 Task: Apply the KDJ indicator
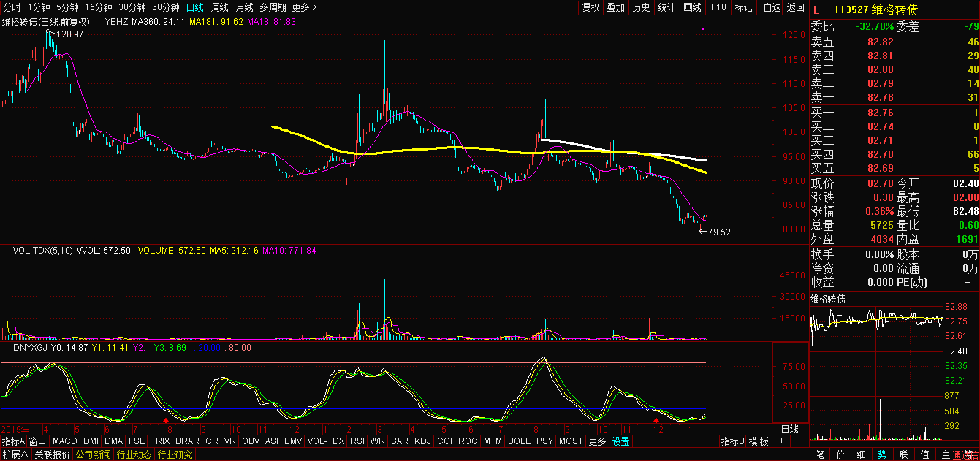[423, 441]
